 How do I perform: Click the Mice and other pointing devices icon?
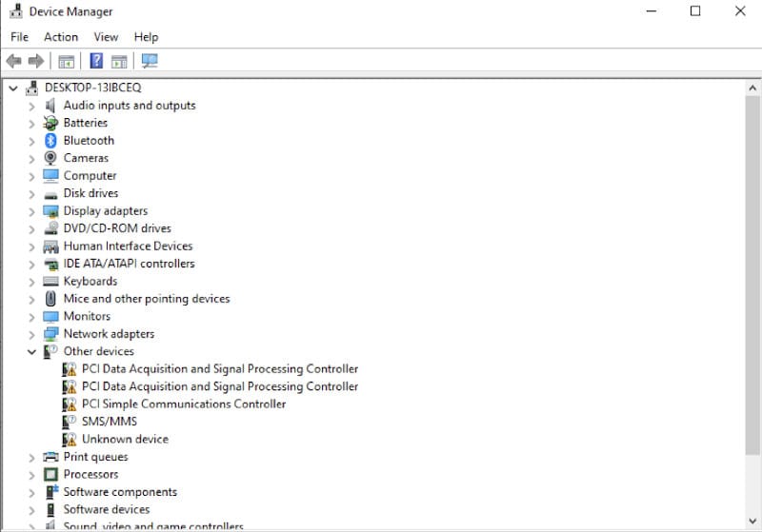coord(50,299)
